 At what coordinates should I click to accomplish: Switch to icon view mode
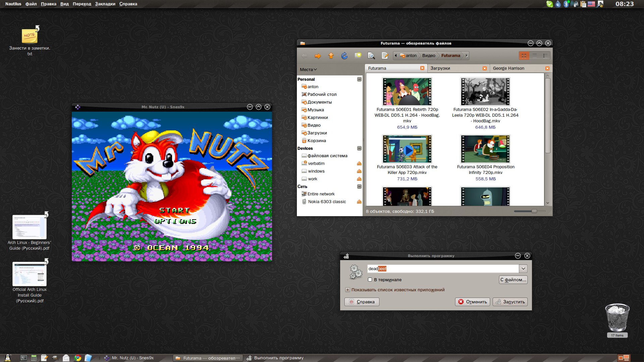pyautogui.click(x=524, y=56)
